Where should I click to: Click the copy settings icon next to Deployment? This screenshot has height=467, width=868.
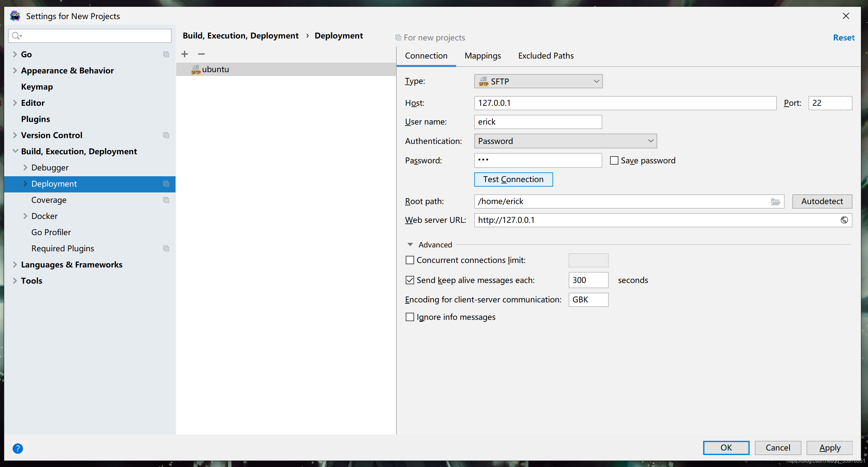click(166, 184)
